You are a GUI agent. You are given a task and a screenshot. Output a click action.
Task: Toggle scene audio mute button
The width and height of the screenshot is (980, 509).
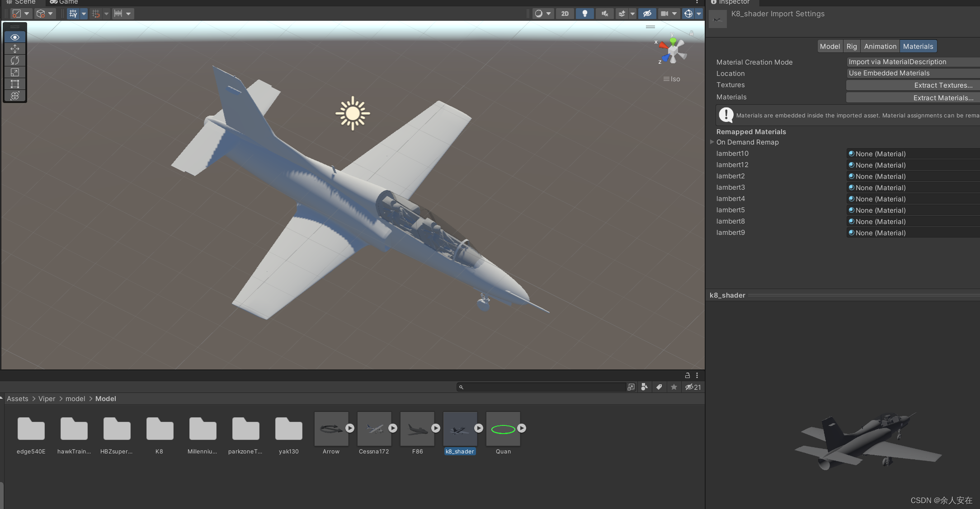(x=604, y=14)
